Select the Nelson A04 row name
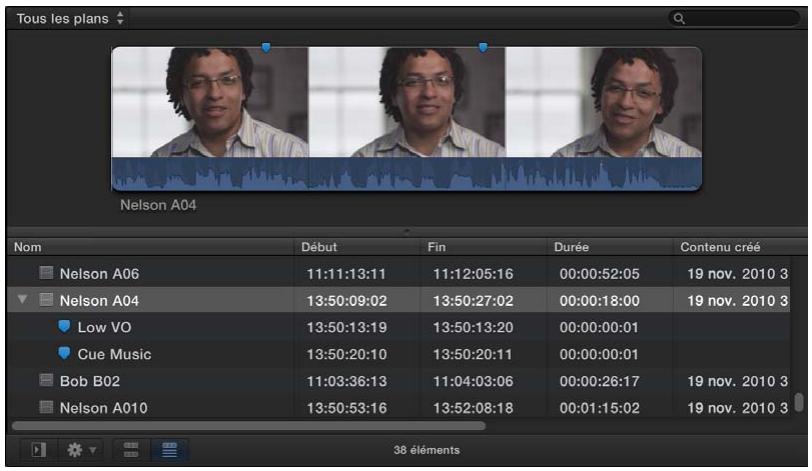The height and width of the screenshot is (471, 812). 99,301
